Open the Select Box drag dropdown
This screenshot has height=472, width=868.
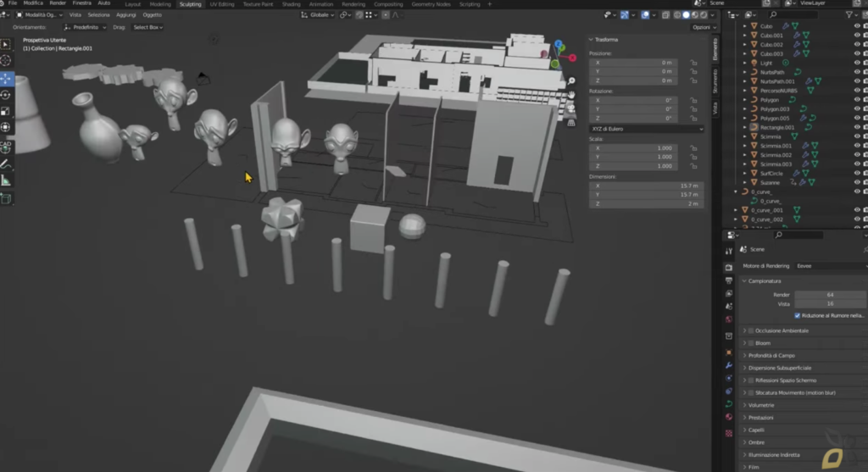coord(147,27)
